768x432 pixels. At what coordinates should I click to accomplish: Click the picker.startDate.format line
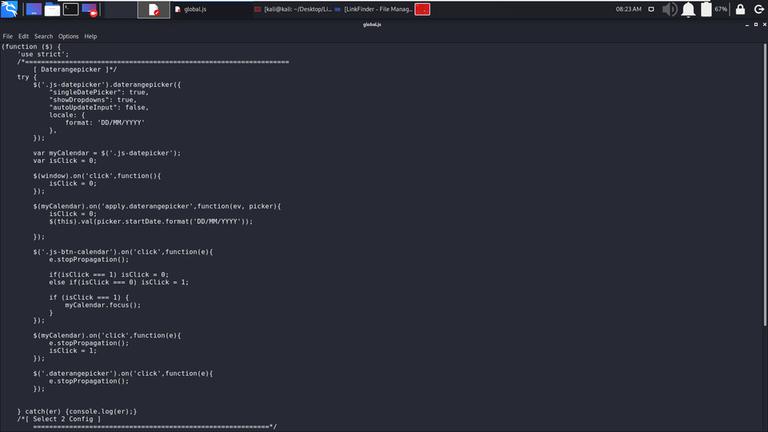151,221
